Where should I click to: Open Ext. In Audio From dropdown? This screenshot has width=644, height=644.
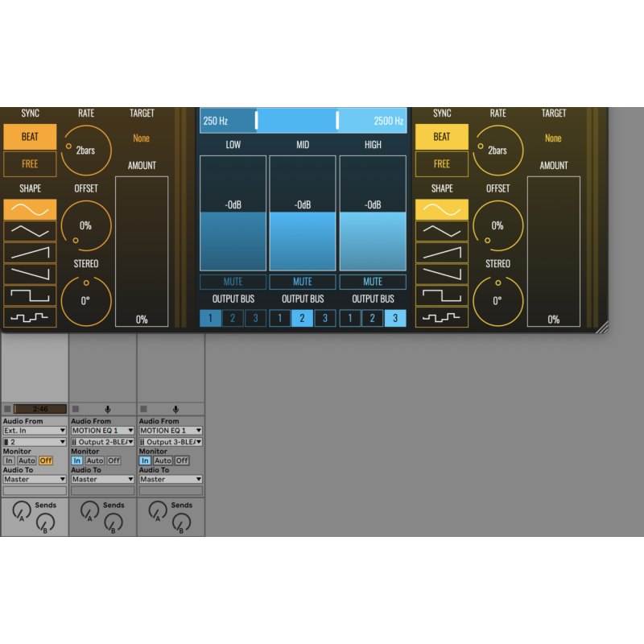[35, 431]
